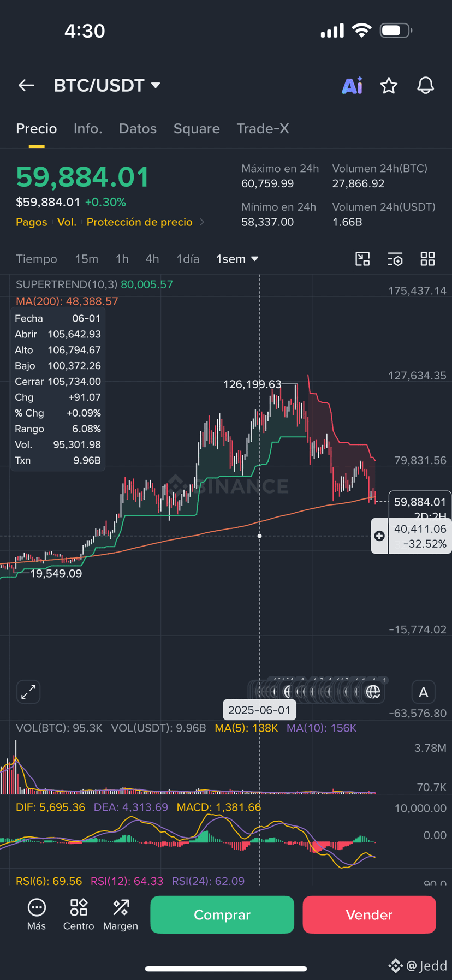This screenshot has height=980, width=452.
Task: Tap the MA(5): 138K volume label
Action: [246, 728]
